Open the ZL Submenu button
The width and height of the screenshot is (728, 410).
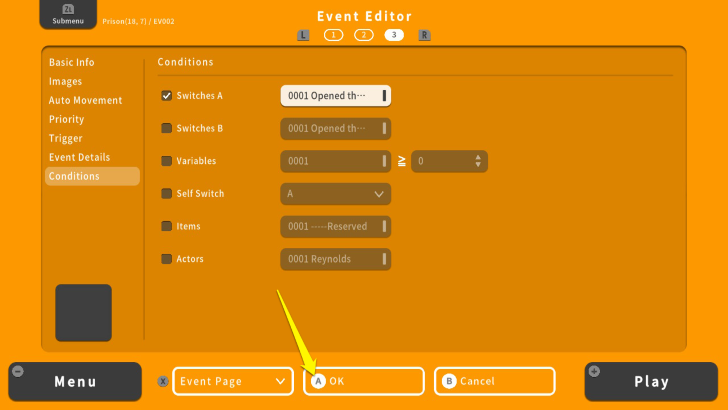(68, 14)
